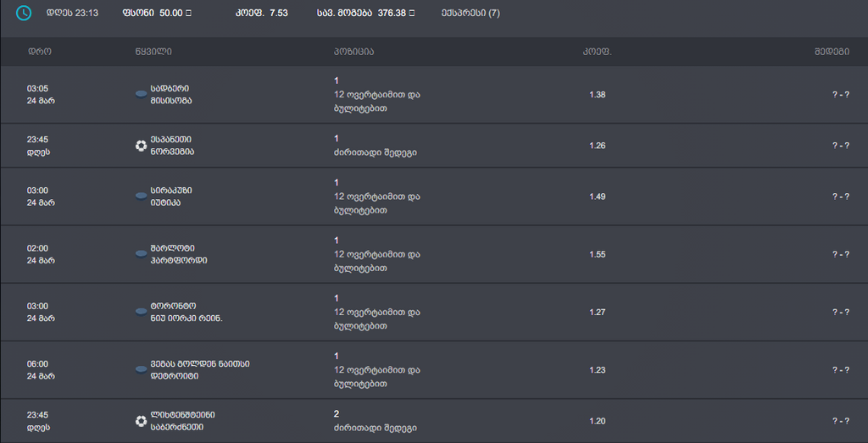Click hockey puck icon for Toronto–New York Rangers
Screen dimensions: 868x443
[141, 312]
